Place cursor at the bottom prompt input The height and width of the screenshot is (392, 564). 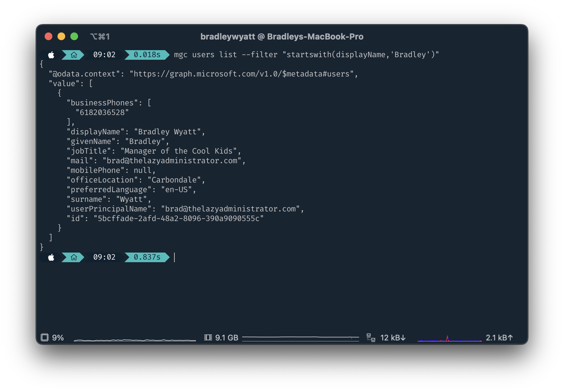tap(174, 257)
